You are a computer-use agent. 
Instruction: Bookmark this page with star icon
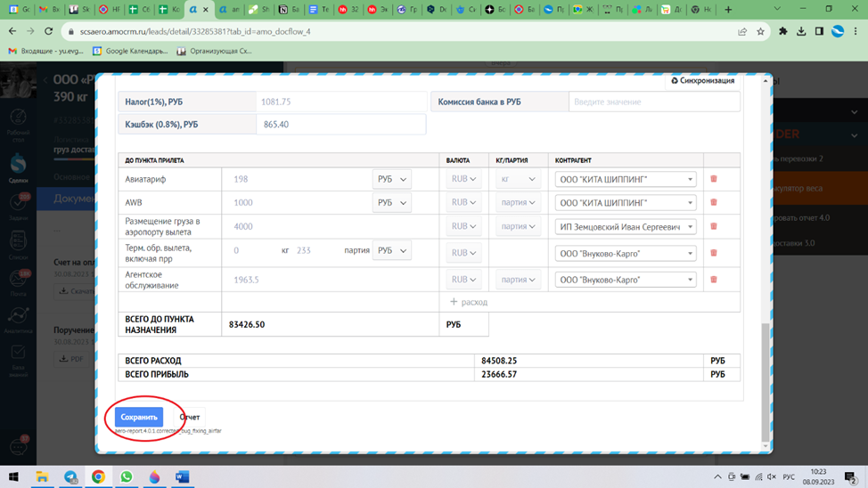pyautogui.click(x=760, y=31)
